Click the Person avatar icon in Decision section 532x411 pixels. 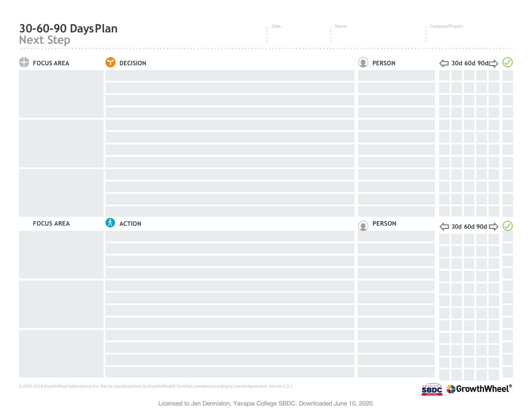click(363, 62)
